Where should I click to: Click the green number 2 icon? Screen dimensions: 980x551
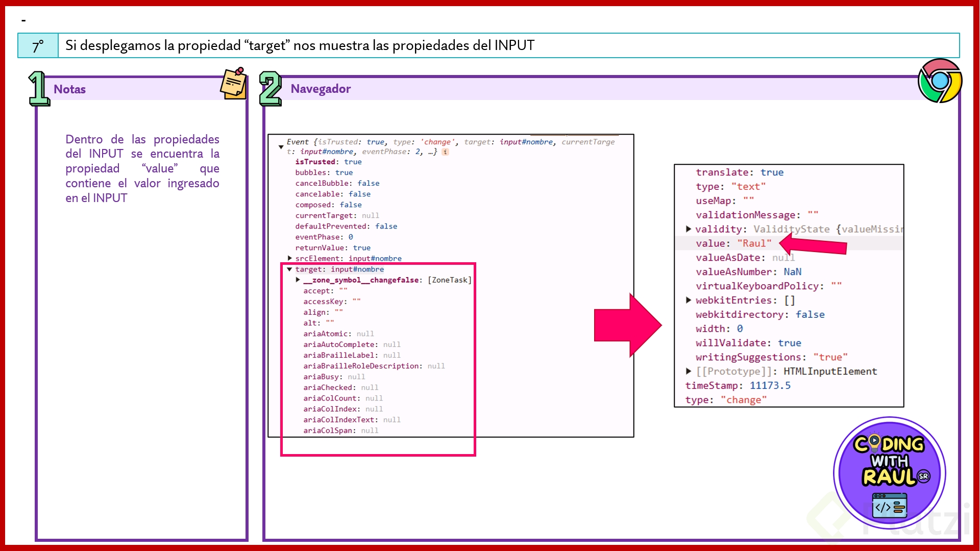tap(270, 89)
